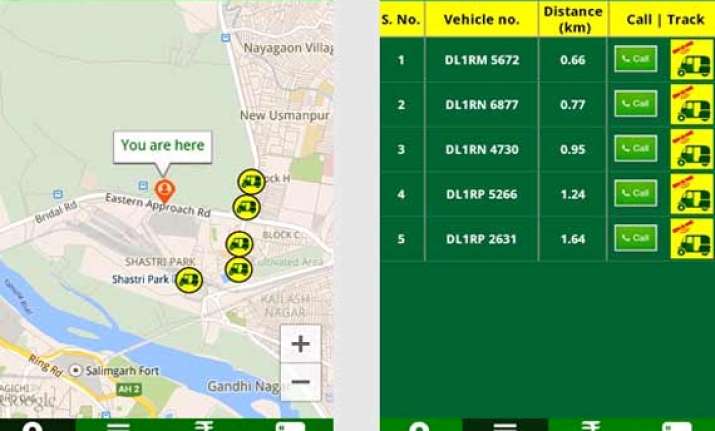The image size is (715, 431).
Task: Select vehicle number DL1RN 4730
Action: (x=482, y=150)
